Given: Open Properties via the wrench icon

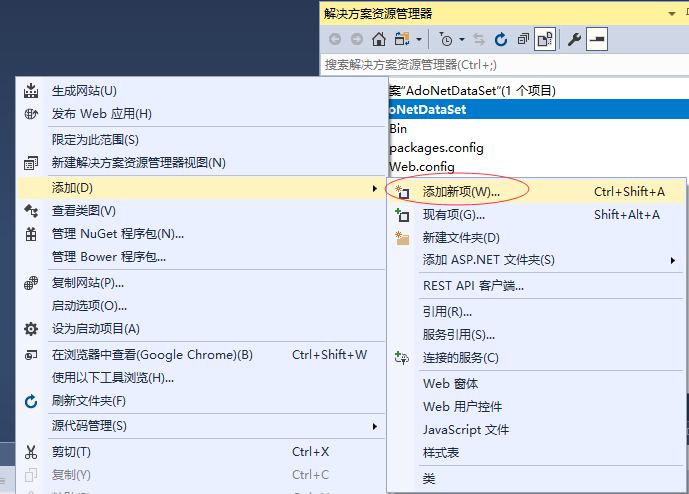Looking at the screenshot, I should point(574,40).
